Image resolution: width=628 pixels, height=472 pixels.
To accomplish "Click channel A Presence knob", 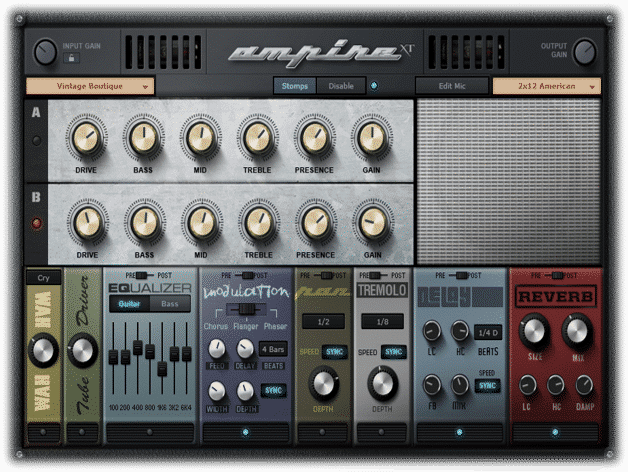I will 314,138.
